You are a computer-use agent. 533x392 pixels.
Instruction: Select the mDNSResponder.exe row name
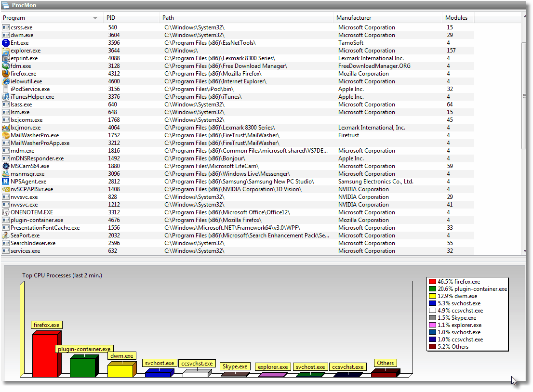click(37, 158)
